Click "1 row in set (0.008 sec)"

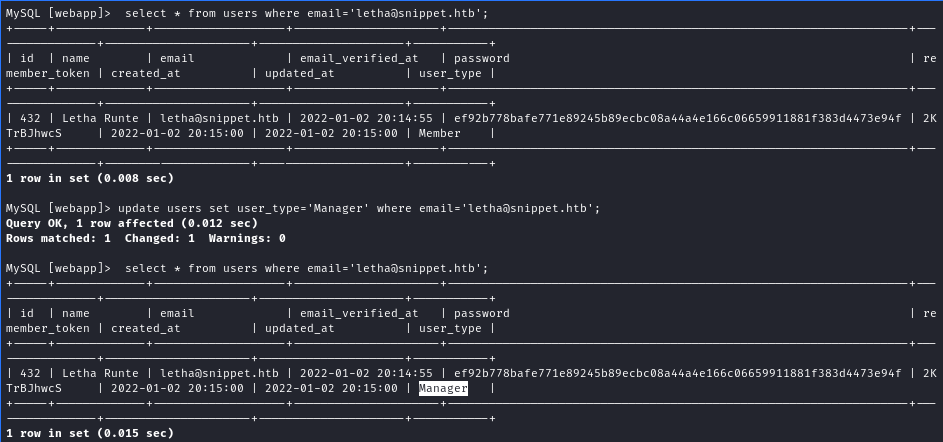[x=89, y=178]
